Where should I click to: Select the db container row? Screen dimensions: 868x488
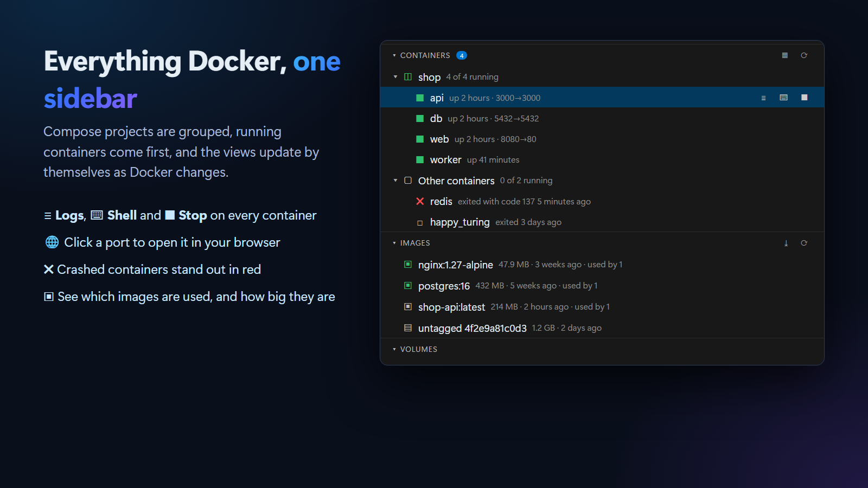pyautogui.click(x=602, y=118)
